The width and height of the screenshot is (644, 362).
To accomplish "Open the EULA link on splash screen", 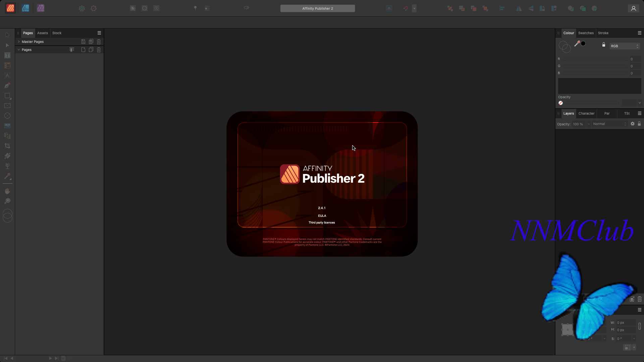I will tap(322, 216).
